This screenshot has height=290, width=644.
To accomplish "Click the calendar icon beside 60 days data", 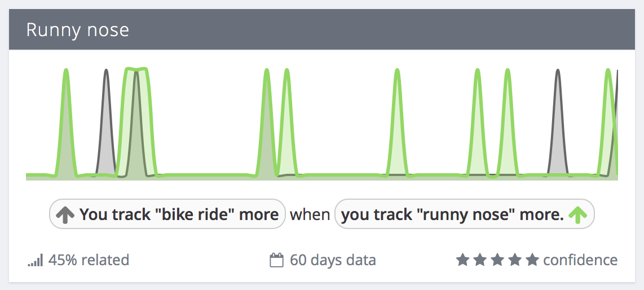I will pos(277,260).
